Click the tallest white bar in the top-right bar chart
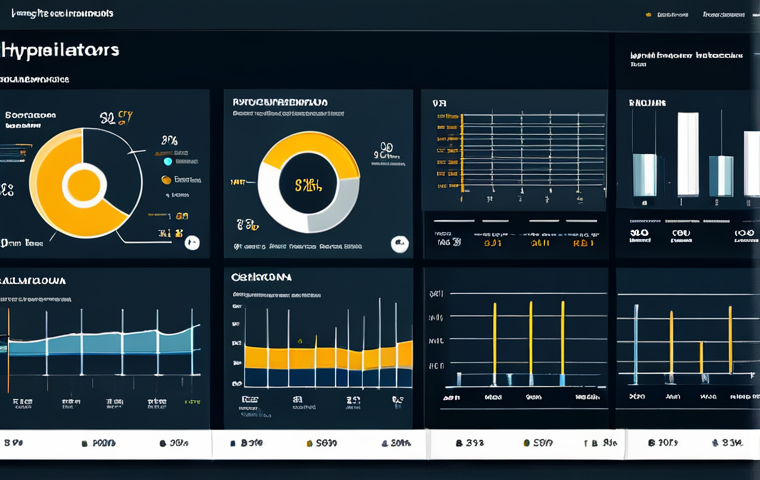 (688, 154)
